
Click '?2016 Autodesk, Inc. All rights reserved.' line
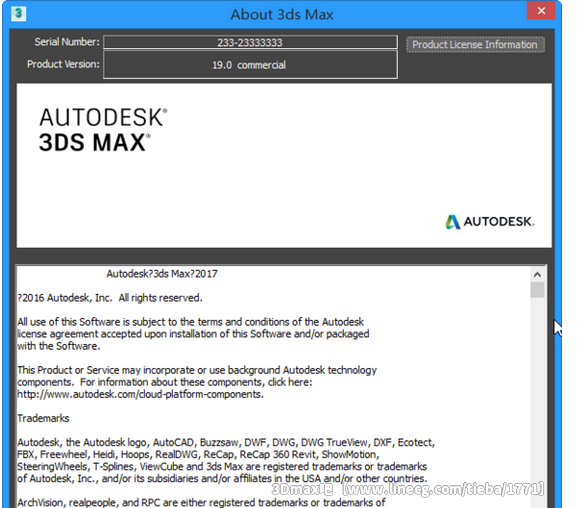point(110,298)
